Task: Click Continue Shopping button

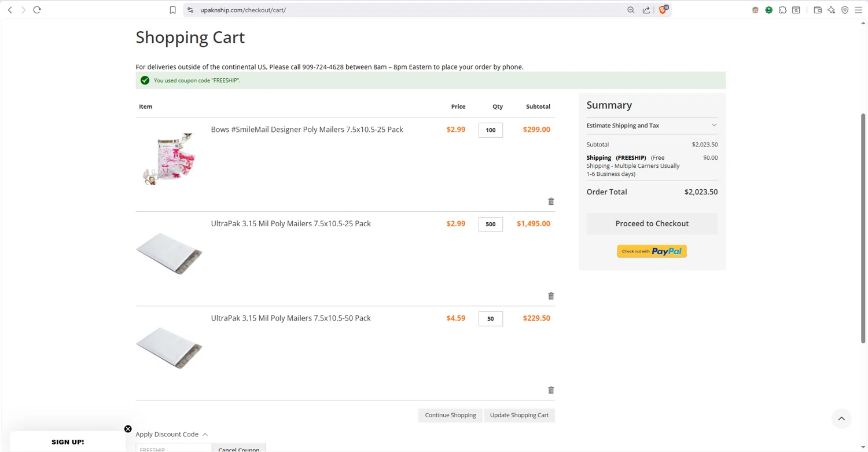Action: click(450, 415)
